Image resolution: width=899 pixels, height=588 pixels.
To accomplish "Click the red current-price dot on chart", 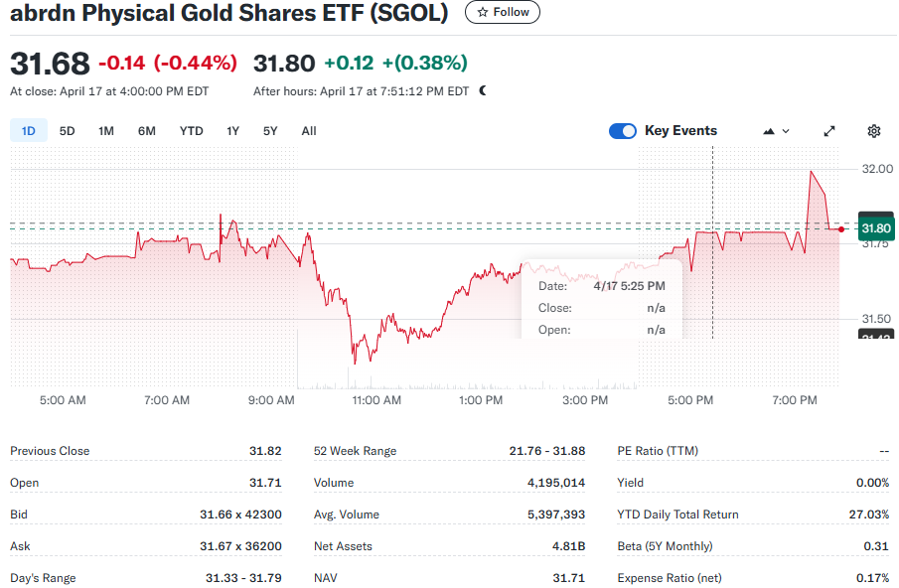I will click(x=841, y=229).
